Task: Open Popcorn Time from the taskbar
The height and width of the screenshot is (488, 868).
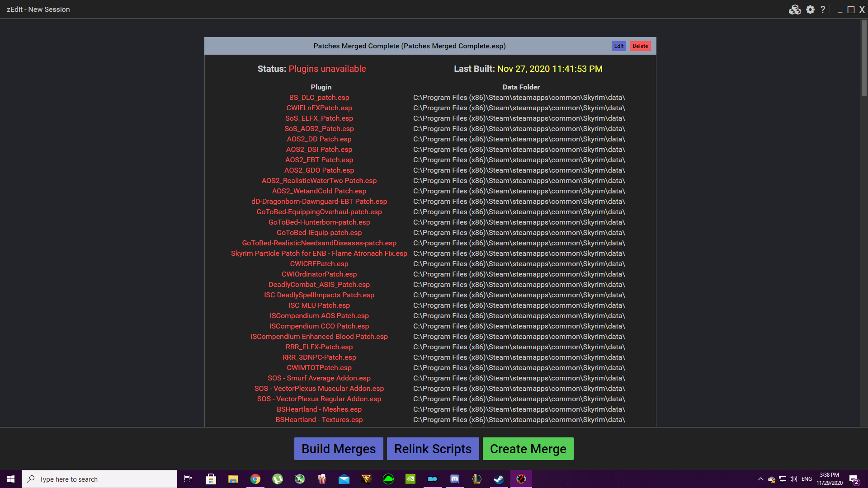Action: click(x=322, y=479)
